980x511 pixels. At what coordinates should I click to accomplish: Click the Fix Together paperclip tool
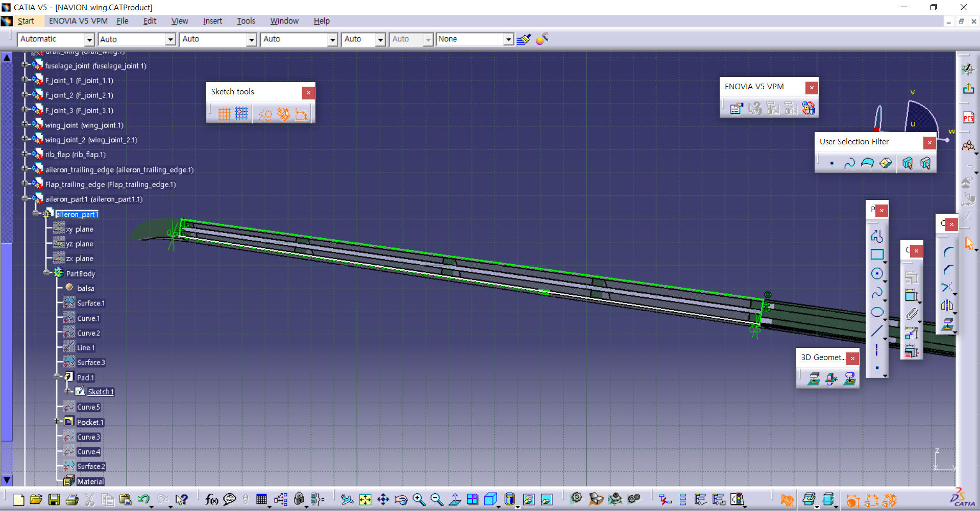pos(912,314)
